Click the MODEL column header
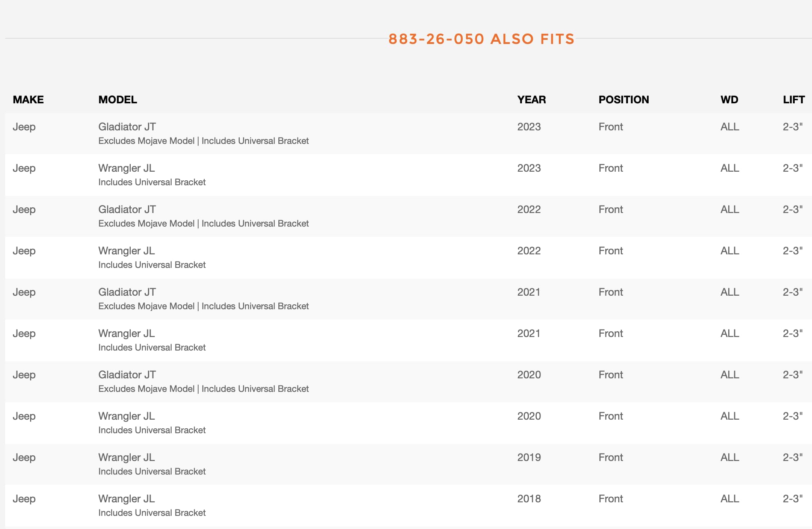Screen dimensions: 812x529 118,100
